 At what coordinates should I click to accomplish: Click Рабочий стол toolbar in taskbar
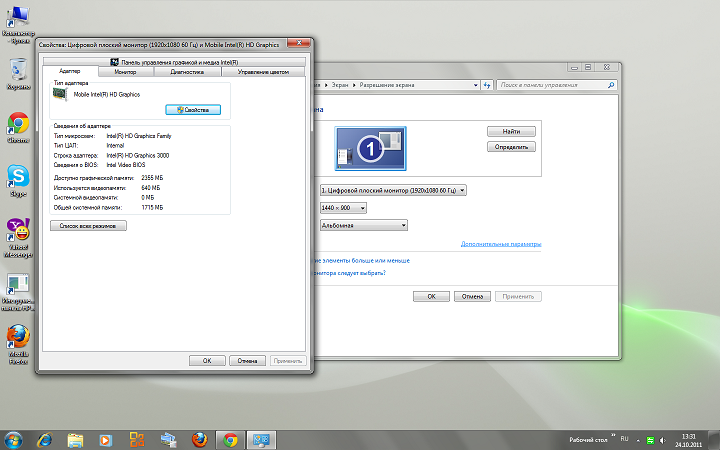click(x=588, y=440)
